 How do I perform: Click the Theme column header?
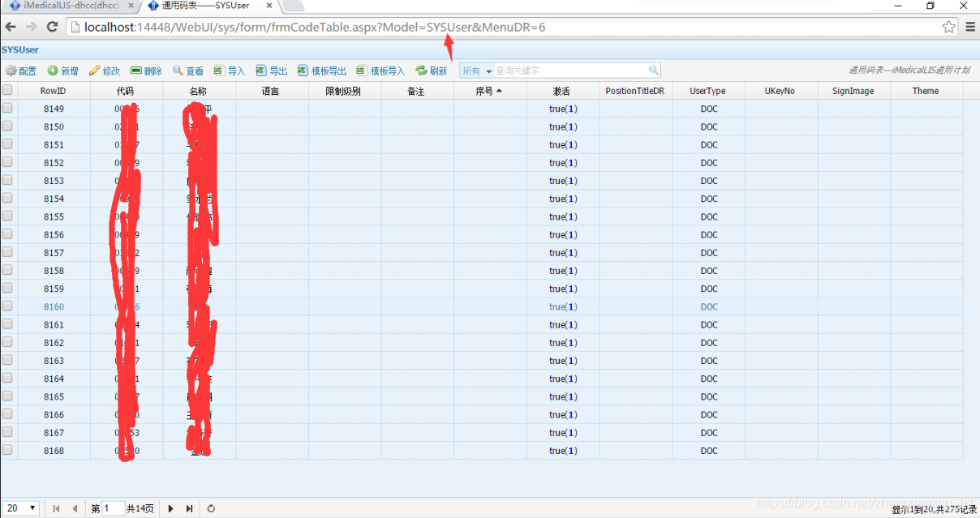coord(926,91)
